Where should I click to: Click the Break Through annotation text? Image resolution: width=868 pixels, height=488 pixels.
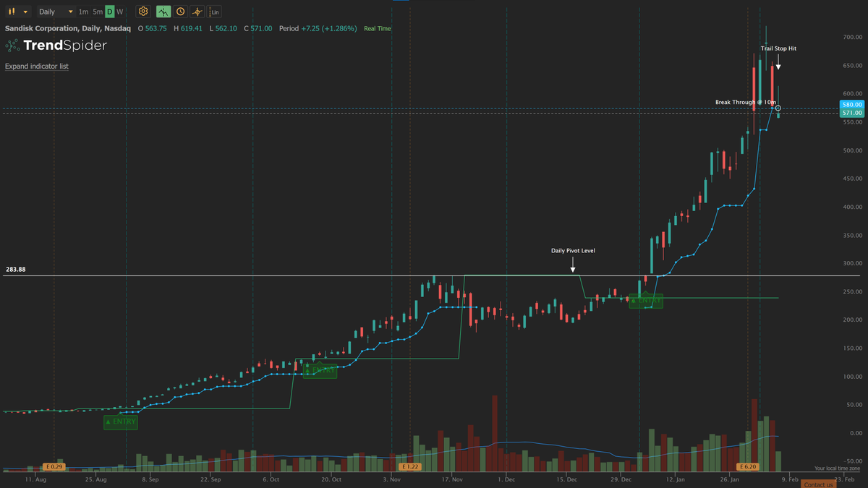(x=745, y=103)
